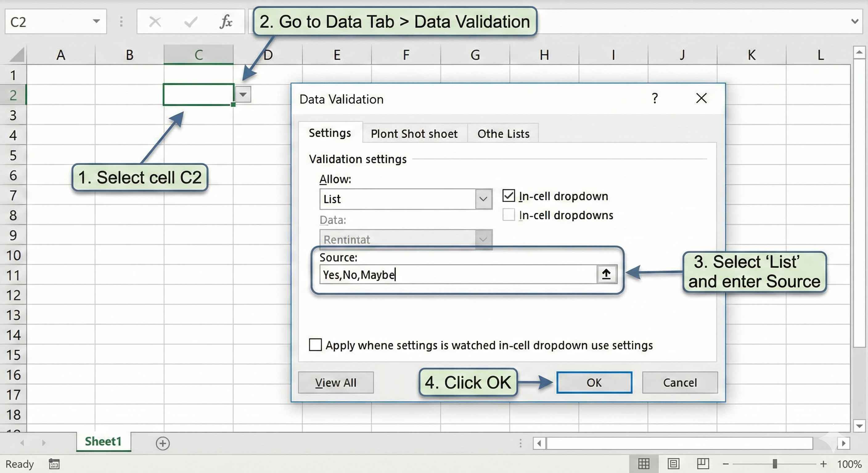Open the in-cell dropdown arrow beside C2

[x=243, y=95]
